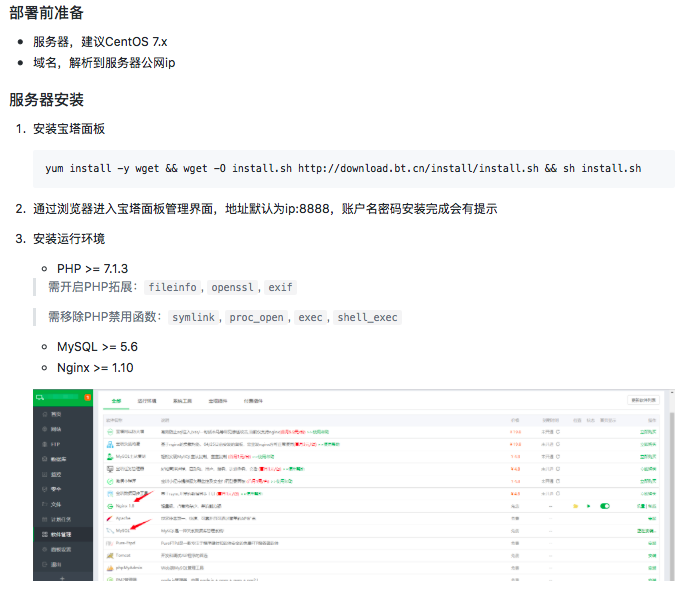Click the '安装宝塔面板' step text
This screenshot has height=593, width=683.
point(69,129)
